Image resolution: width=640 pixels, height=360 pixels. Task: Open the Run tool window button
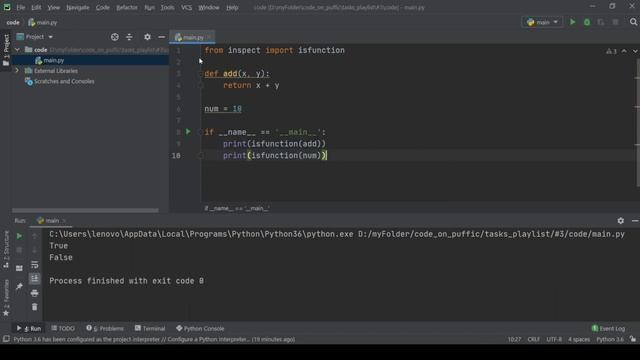[x=29, y=328]
